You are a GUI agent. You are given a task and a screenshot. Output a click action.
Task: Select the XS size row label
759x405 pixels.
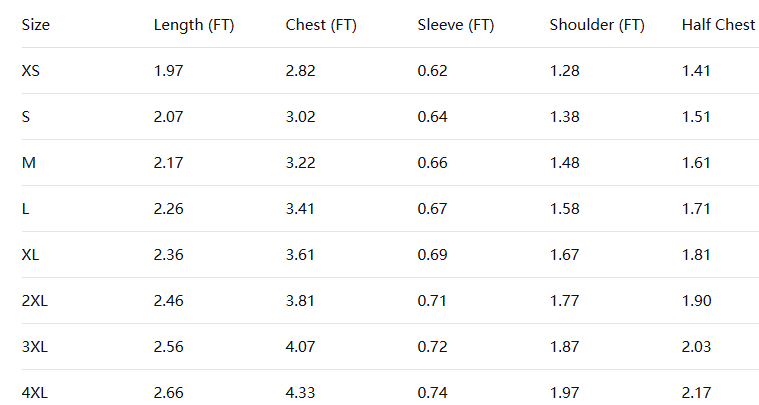(31, 70)
